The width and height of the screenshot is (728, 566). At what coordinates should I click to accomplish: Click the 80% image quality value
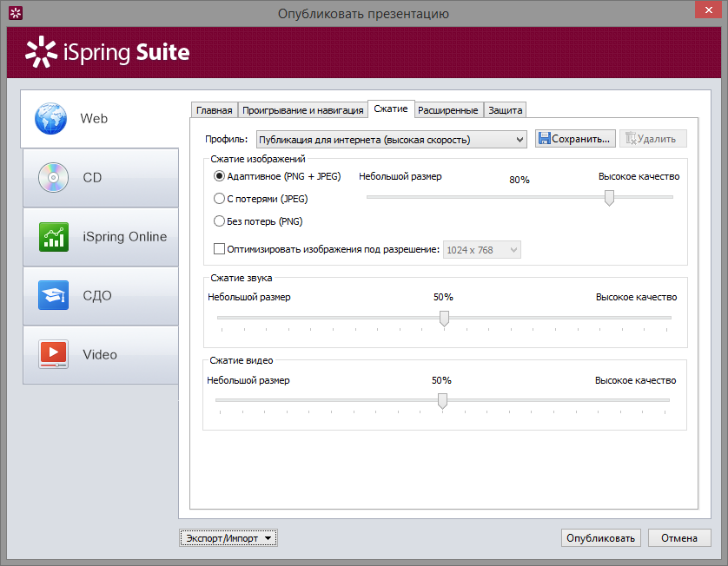coord(520,180)
